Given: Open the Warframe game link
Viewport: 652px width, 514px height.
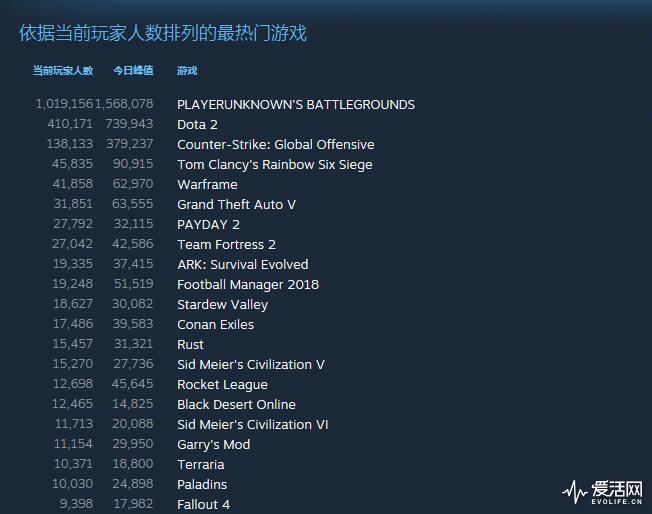Looking at the screenshot, I should (x=207, y=184).
